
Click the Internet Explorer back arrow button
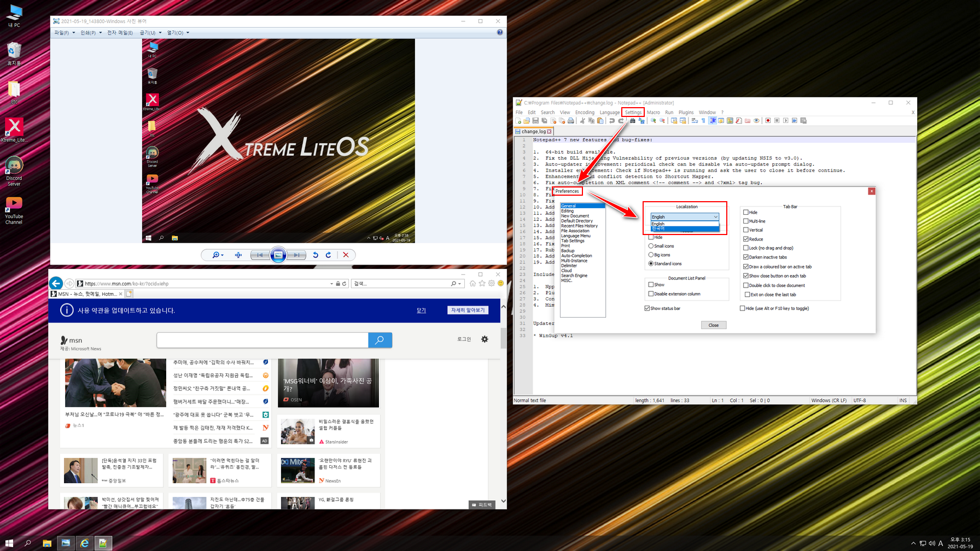click(x=56, y=283)
